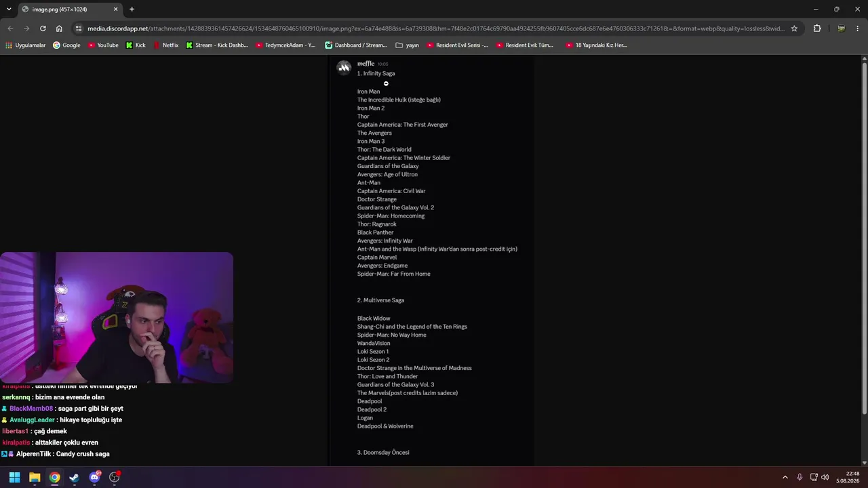
Task: Click the meffle user avatar
Action: point(344,66)
